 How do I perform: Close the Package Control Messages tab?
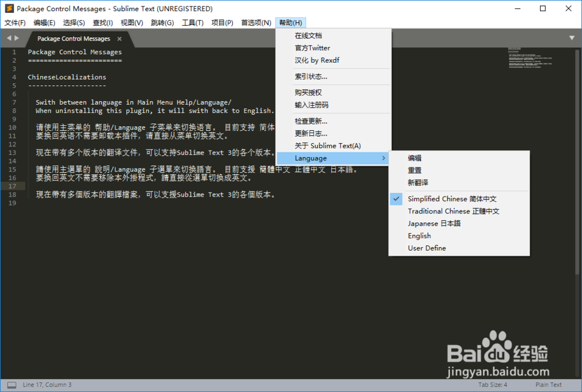(x=120, y=39)
